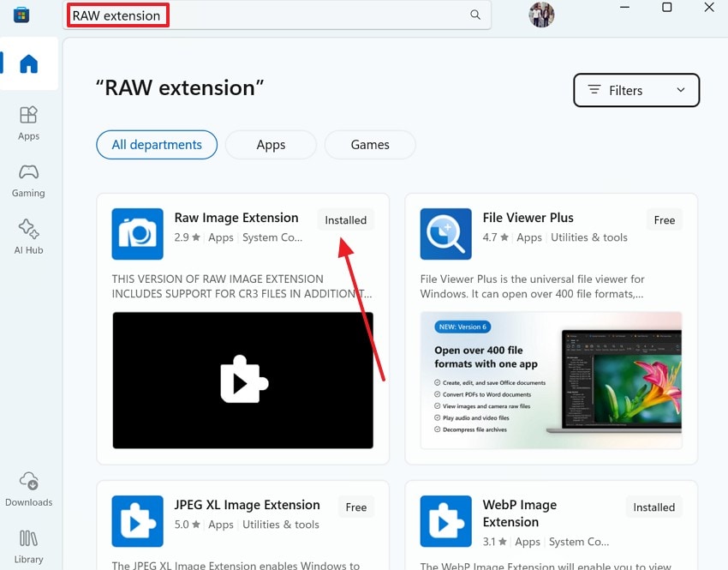Click the File Viewer Plus app icon
The image size is (728, 570).
pos(445,233)
